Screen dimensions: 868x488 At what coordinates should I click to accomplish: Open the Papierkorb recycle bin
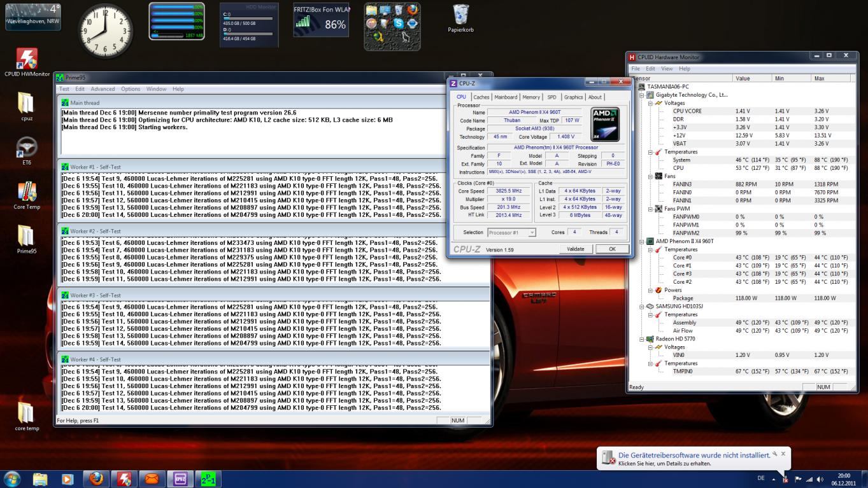click(460, 18)
